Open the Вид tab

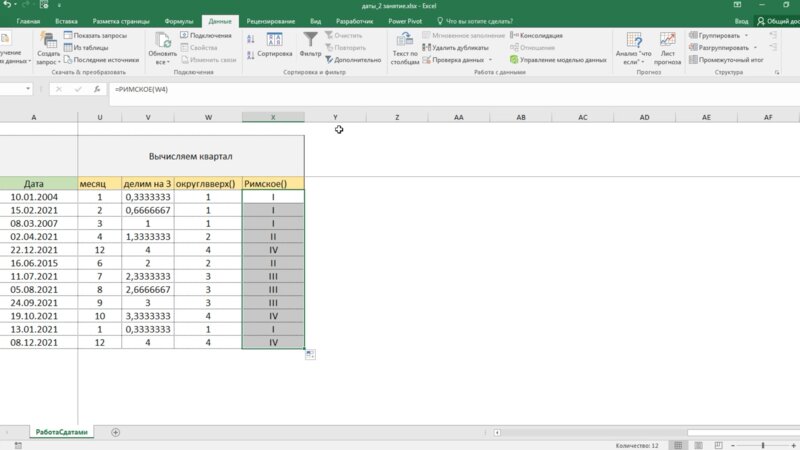point(315,21)
